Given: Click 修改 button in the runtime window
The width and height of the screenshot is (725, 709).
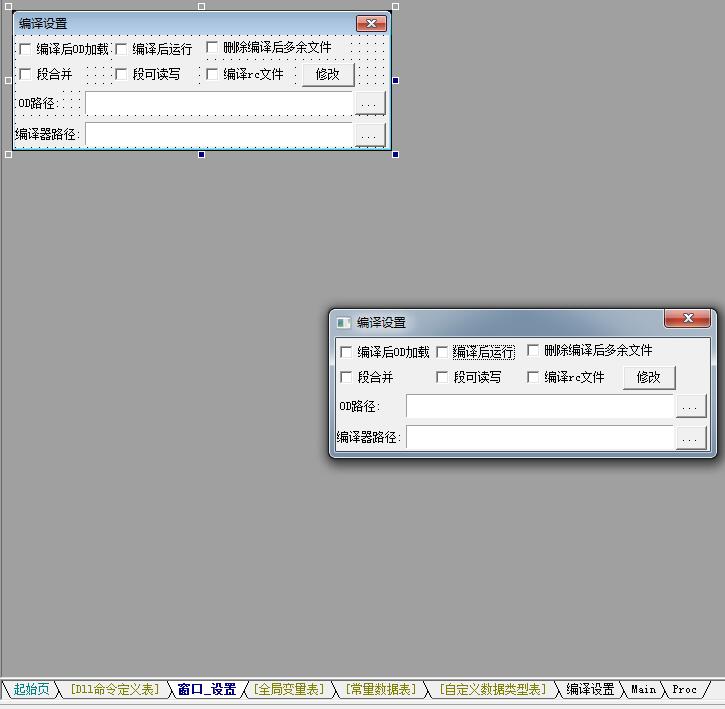Looking at the screenshot, I should [x=649, y=377].
